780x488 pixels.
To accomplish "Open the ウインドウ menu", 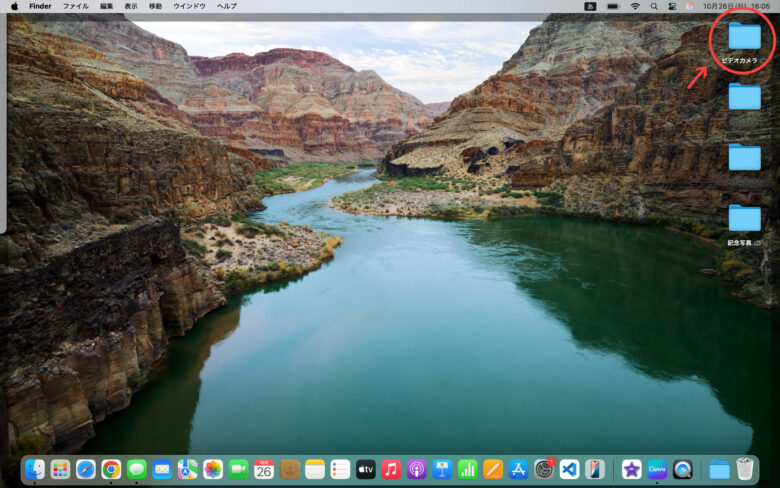I will 190,6.
